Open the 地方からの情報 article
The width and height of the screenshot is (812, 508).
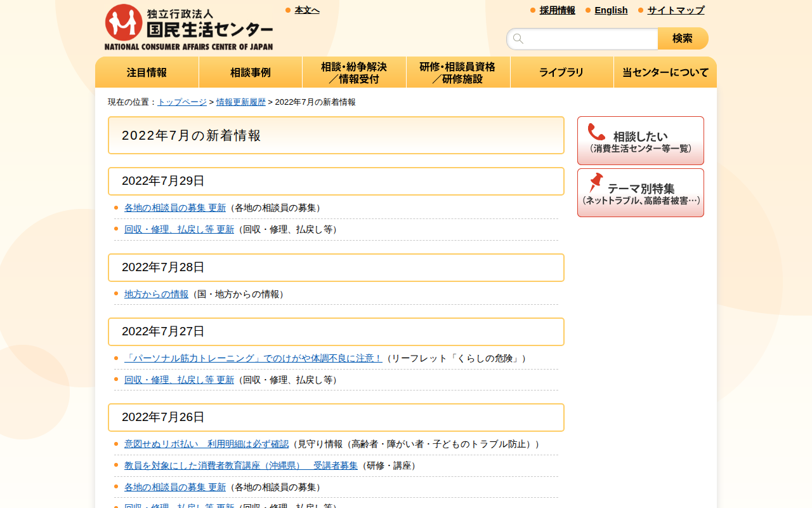156,294
